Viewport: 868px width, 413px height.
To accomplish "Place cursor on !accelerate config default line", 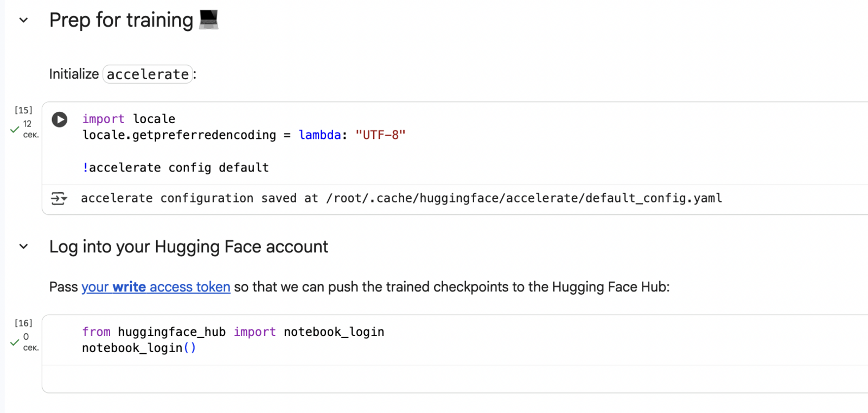I will 175,168.
